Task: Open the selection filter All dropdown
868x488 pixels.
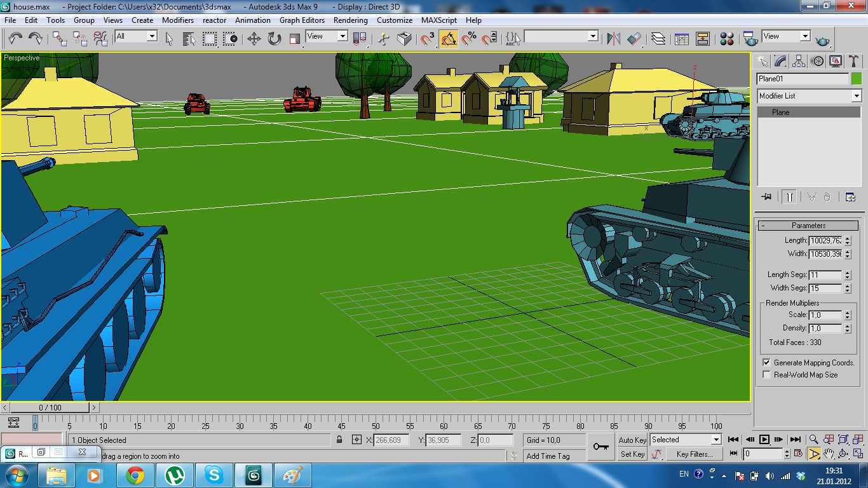Action: click(135, 37)
